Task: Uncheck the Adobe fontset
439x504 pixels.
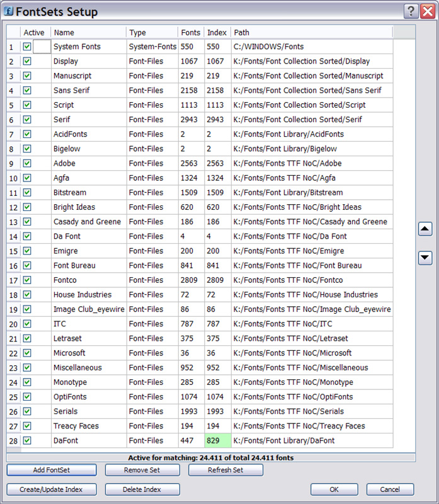Action: (27, 163)
